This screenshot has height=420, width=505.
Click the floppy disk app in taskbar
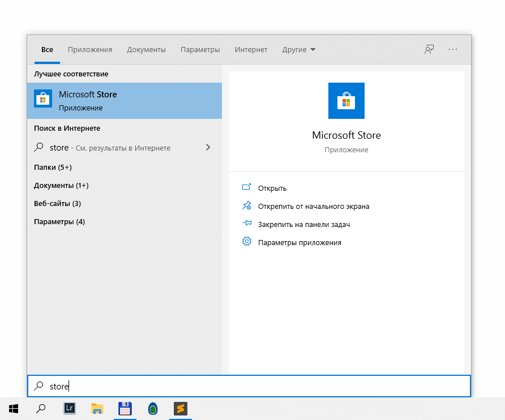(x=125, y=409)
